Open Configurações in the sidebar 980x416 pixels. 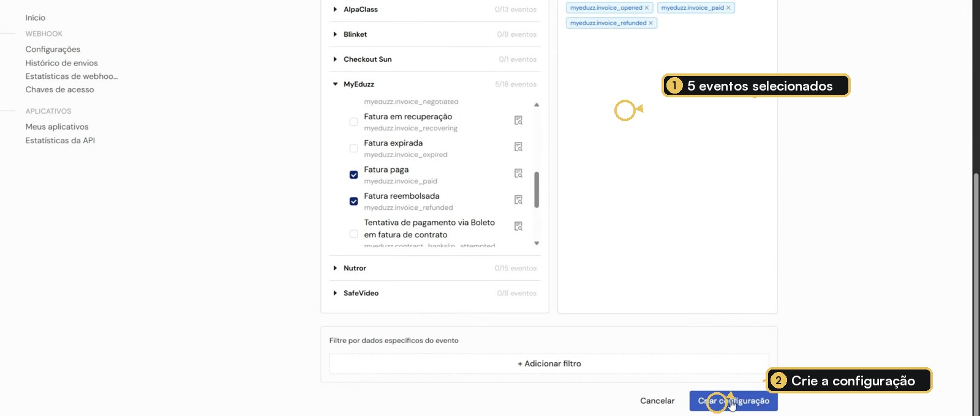tap(53, 50)
